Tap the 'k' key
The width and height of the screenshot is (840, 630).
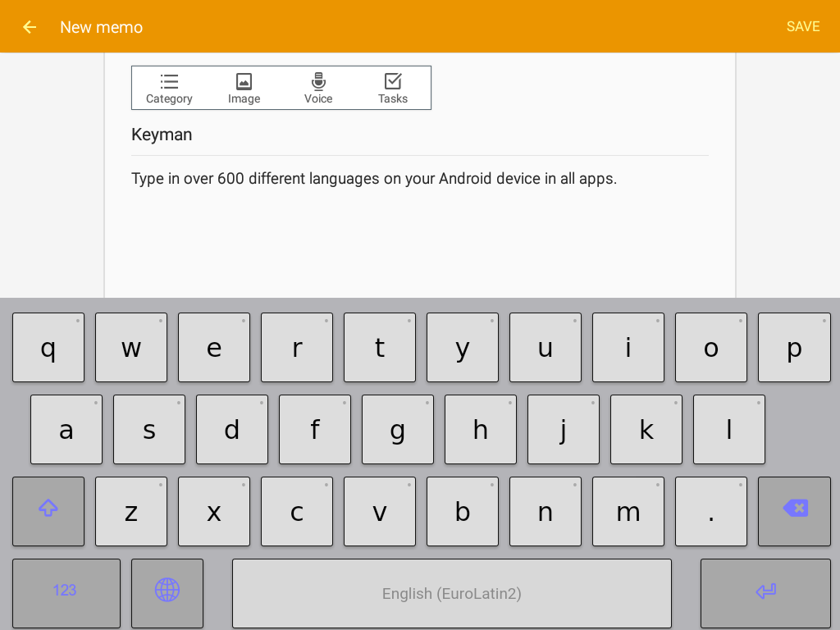pyautogui.click(x=646, y=429)
